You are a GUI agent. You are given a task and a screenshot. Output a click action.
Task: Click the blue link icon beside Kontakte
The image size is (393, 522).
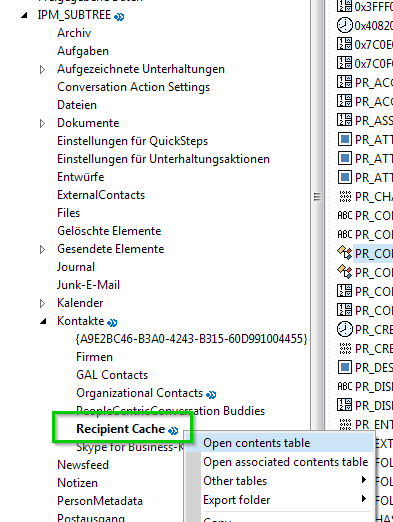(x=112, y=322)
